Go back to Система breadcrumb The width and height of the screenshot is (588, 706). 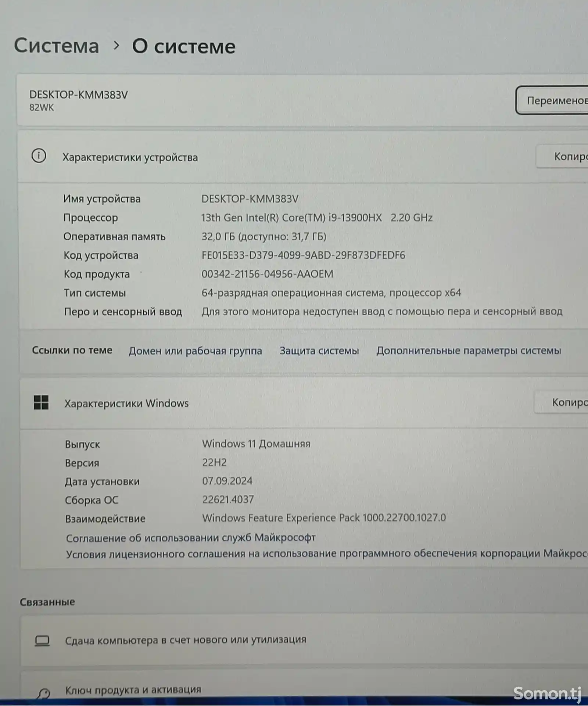(x=57, y=46)
